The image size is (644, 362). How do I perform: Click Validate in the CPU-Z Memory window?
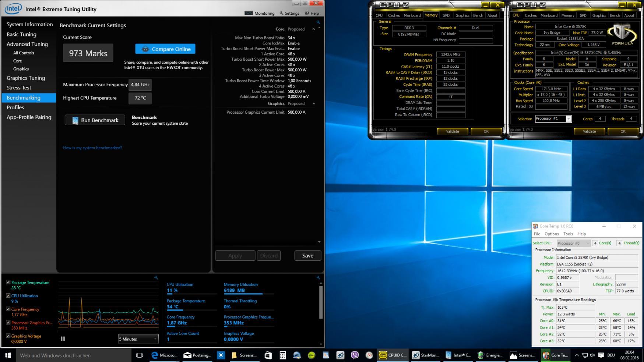[x=453, y=131]
